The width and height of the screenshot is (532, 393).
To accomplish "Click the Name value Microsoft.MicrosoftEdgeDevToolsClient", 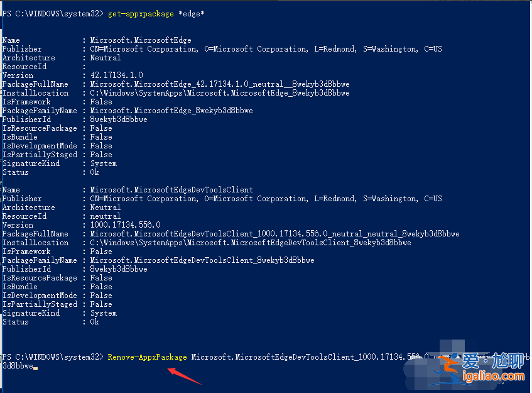I will point(171,189).
